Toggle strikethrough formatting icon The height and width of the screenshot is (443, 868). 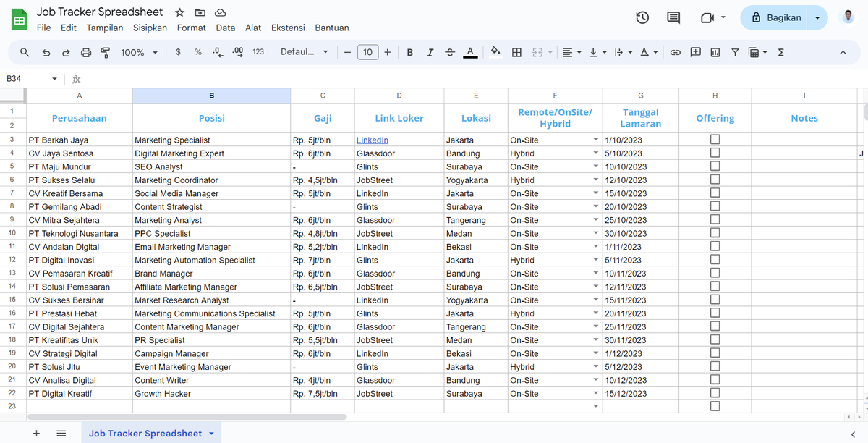point(450,52)
